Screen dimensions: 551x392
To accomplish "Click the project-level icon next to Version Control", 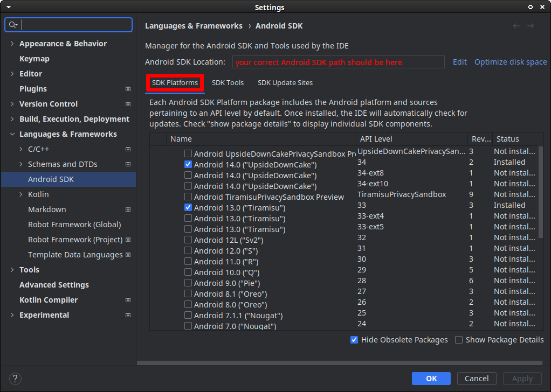I will pyautogui.click(x=128, y=104).
